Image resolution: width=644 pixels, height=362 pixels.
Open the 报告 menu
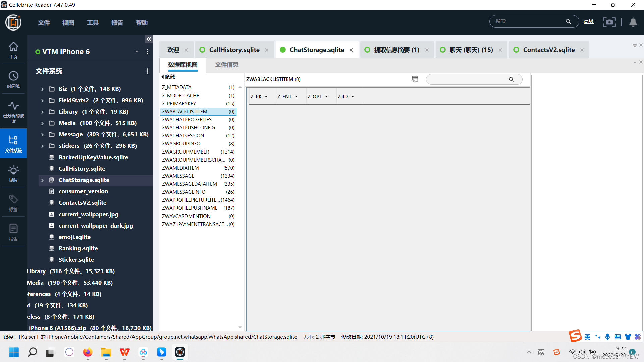point(117,23)
